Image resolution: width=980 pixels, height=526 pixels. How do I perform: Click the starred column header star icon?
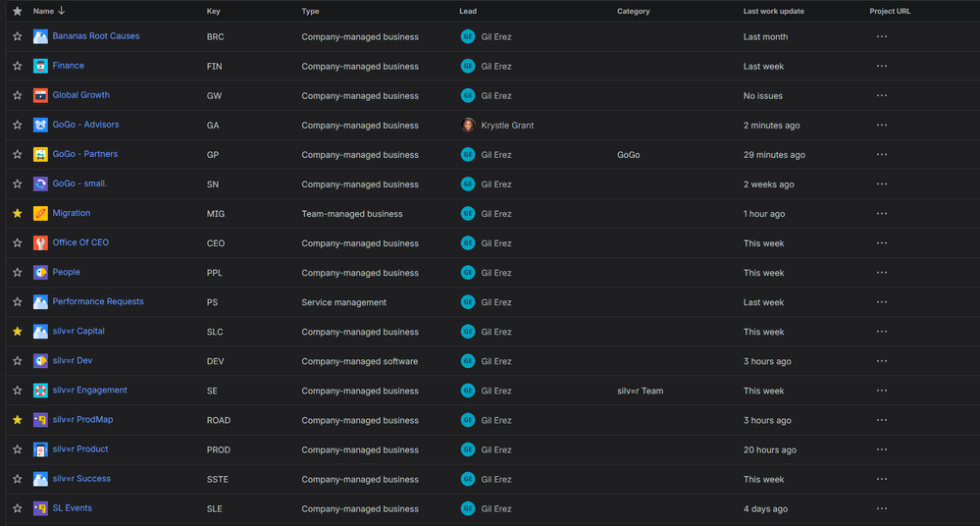(18, 11)
